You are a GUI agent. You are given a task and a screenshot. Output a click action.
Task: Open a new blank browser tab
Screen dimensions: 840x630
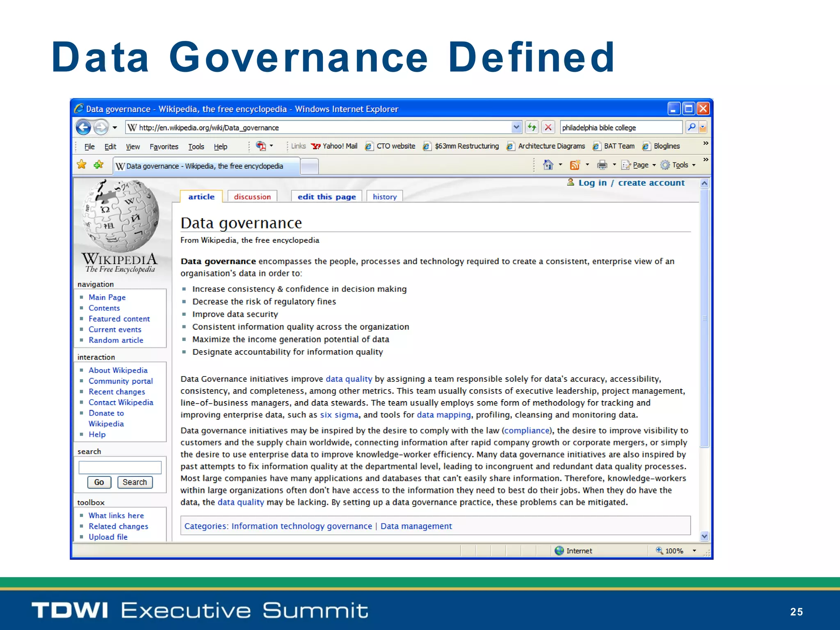point(310,167)
